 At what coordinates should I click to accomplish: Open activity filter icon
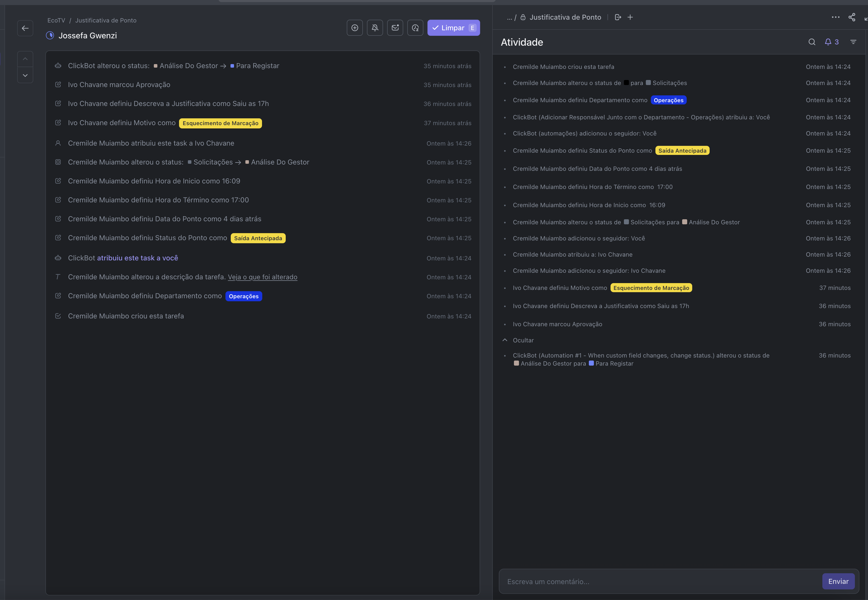click(853, 42)
